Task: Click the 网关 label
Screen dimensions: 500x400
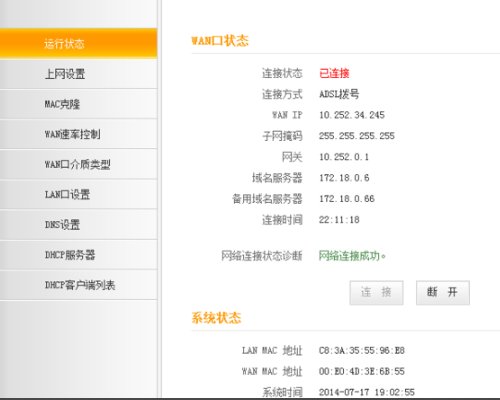Action: click(x=292, y=157)
